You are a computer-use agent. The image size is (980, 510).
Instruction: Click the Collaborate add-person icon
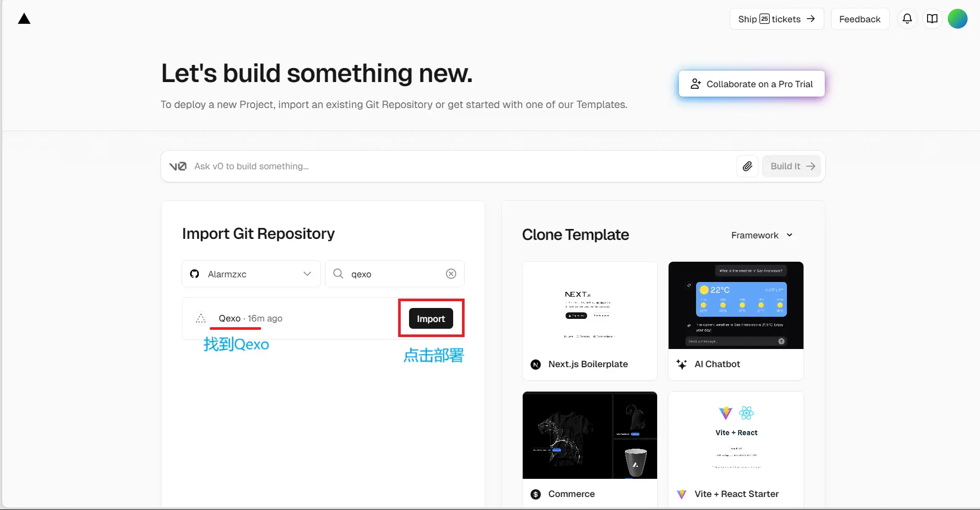tap(696, 84)
